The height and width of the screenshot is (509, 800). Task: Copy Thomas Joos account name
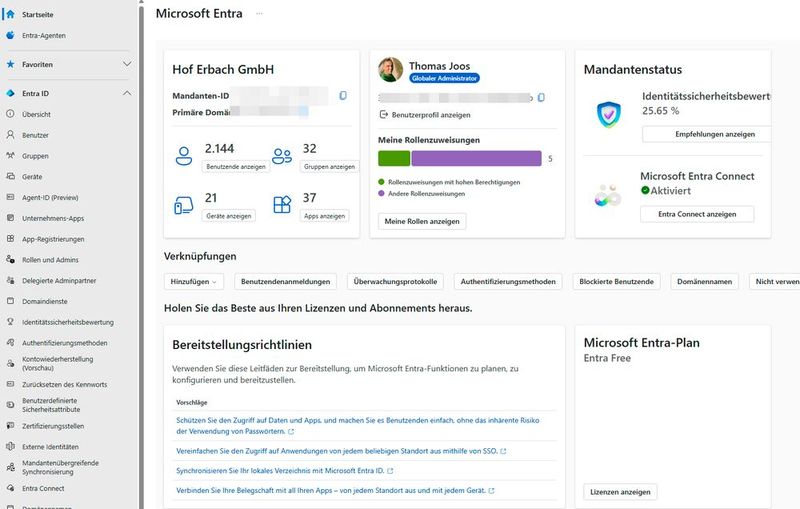tap(541, 97)
